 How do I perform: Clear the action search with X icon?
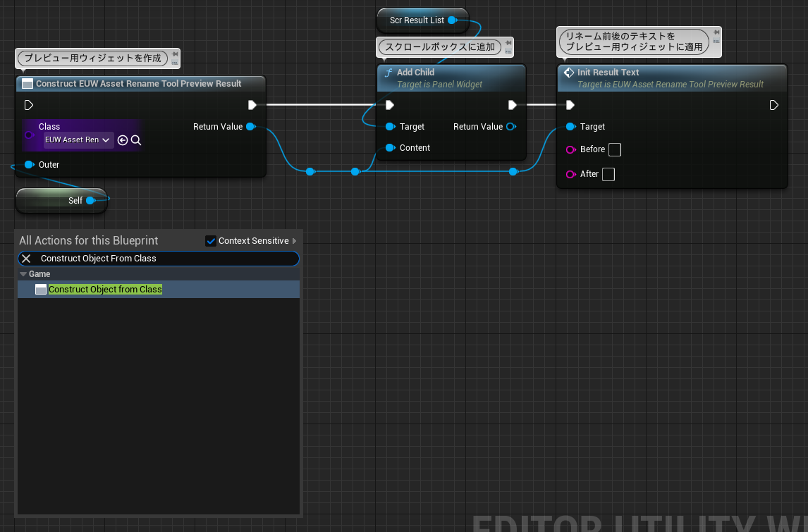(x=26, y=259)
